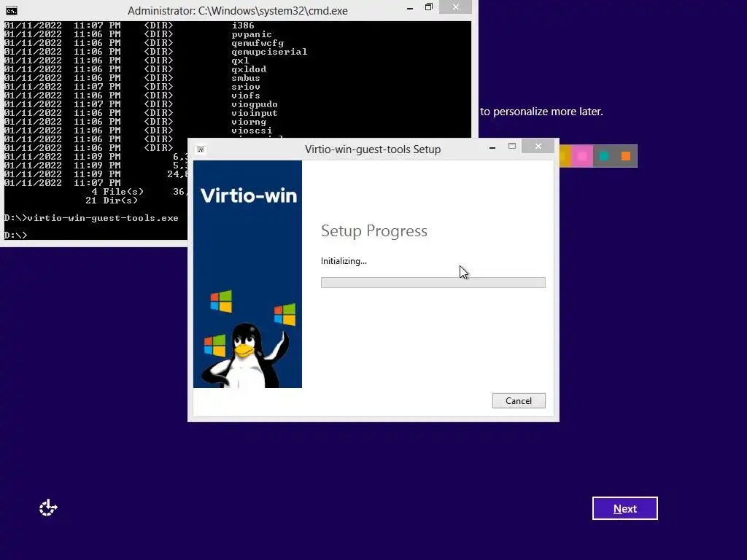This screenshot has width=747, height=560.
Task: Minimize the Virtio-win-guest-tools Setup window
Action: coord(492,147)
